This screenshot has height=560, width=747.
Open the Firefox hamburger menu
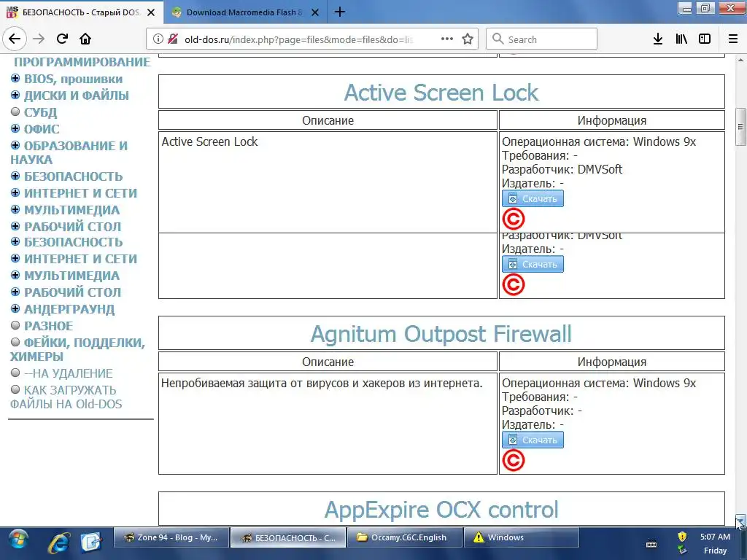click(733, 39)
